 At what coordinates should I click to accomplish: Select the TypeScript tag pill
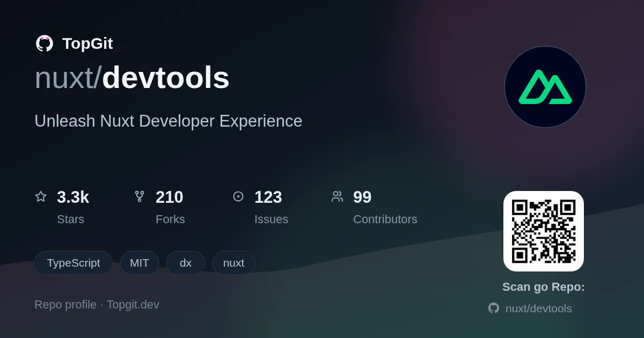pos(74,263)
